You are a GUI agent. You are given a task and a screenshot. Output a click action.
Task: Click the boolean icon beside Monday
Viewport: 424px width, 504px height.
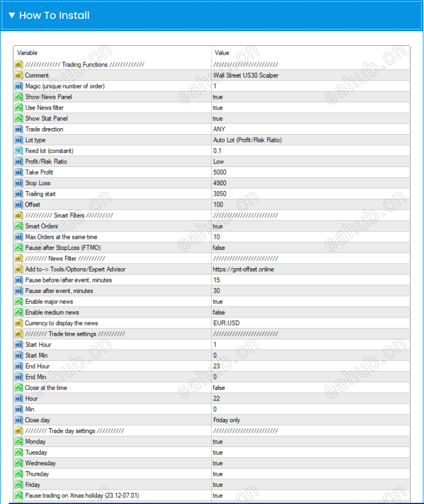click(x=19, y=442)
